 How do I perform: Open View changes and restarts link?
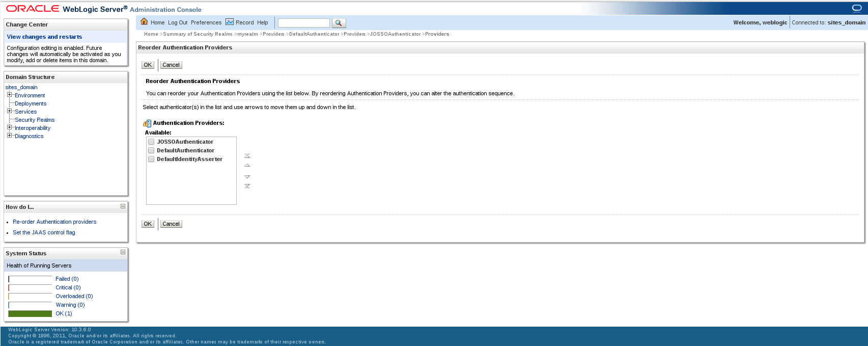[x=44, y=37]
